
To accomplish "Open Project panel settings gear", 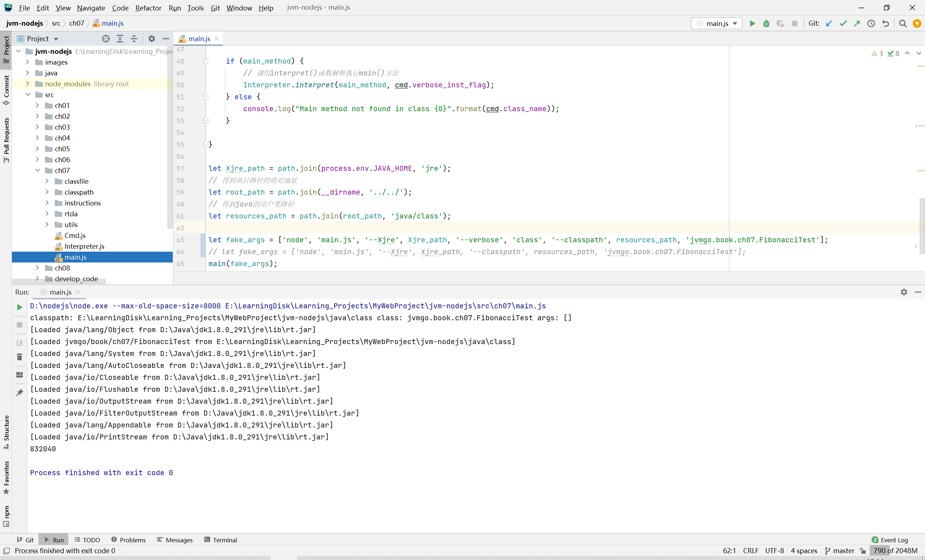I will pos(152,39).
